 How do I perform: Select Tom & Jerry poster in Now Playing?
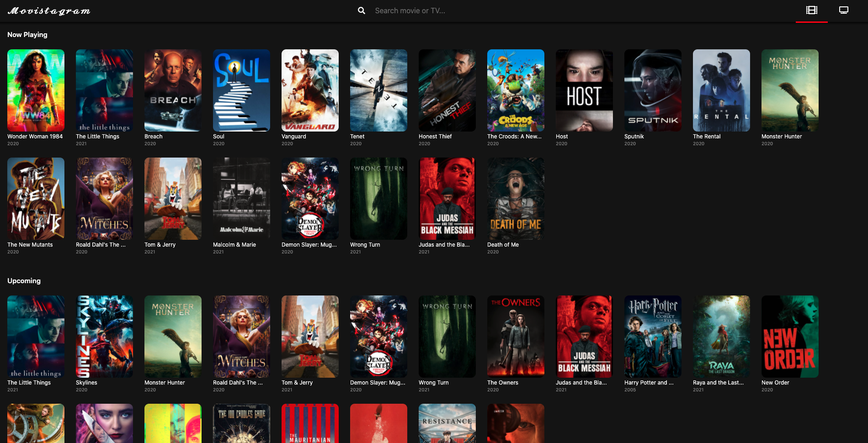pyautogui.click(x=173, y=199)
